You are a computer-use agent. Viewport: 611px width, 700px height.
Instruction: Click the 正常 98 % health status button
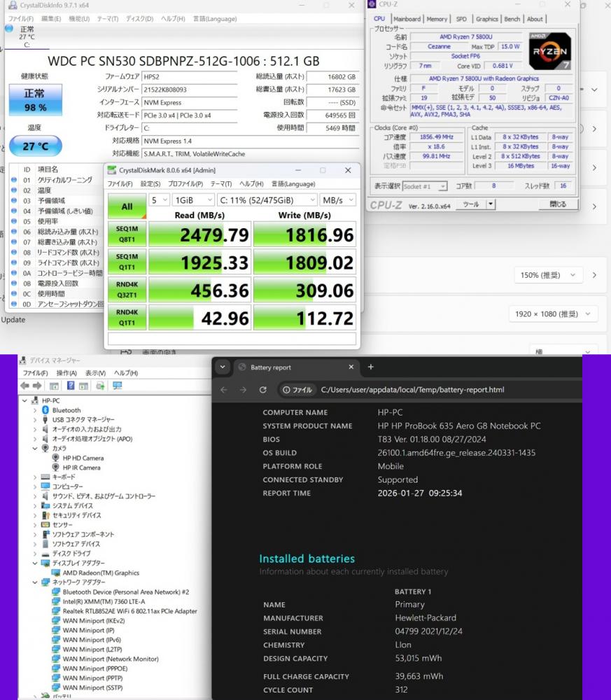tap(35, 100)
